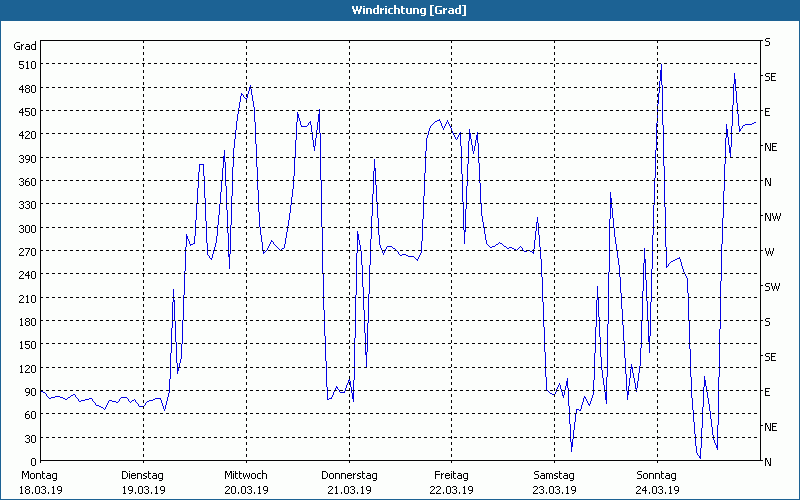Click the 270 tick label on the left axis
The height and width of the screenshot is (500, 800).
coord(25,252)
